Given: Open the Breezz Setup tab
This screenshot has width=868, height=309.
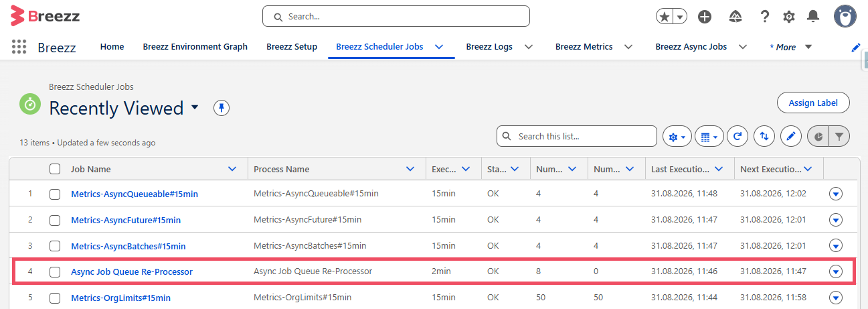Looking at the screenshot, I should click(292, 47).
